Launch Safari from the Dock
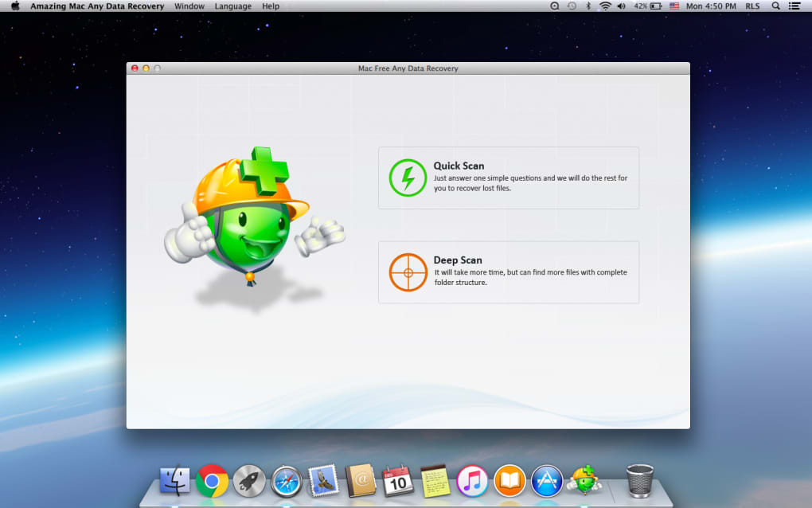Viewport: 812px width, 508px height. point(287,482)
